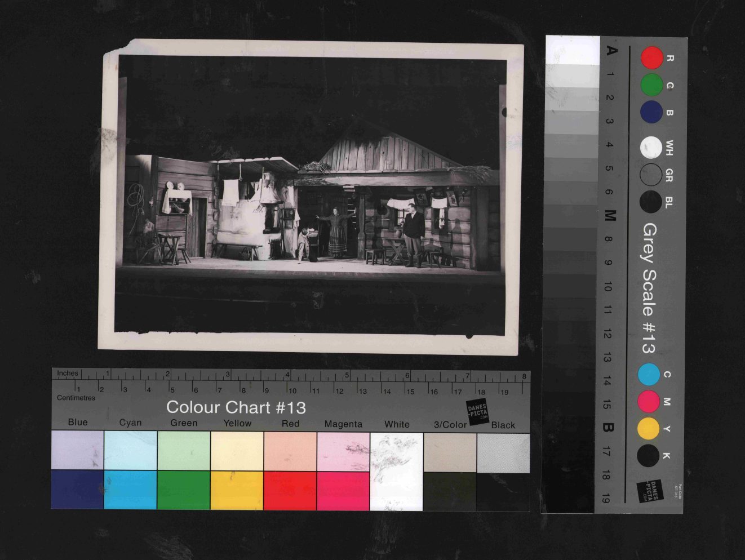
Task: Pick the hot pink magenta swatch
Action: 343,491
